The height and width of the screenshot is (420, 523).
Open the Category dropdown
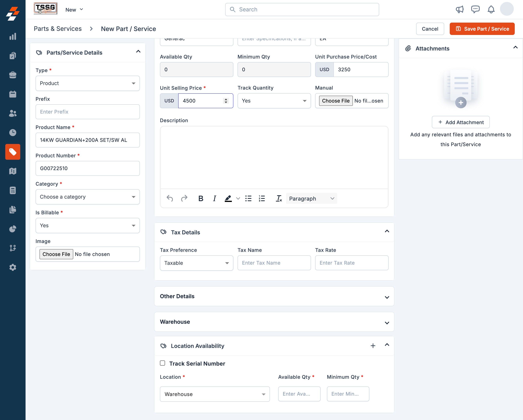point(88,197)
